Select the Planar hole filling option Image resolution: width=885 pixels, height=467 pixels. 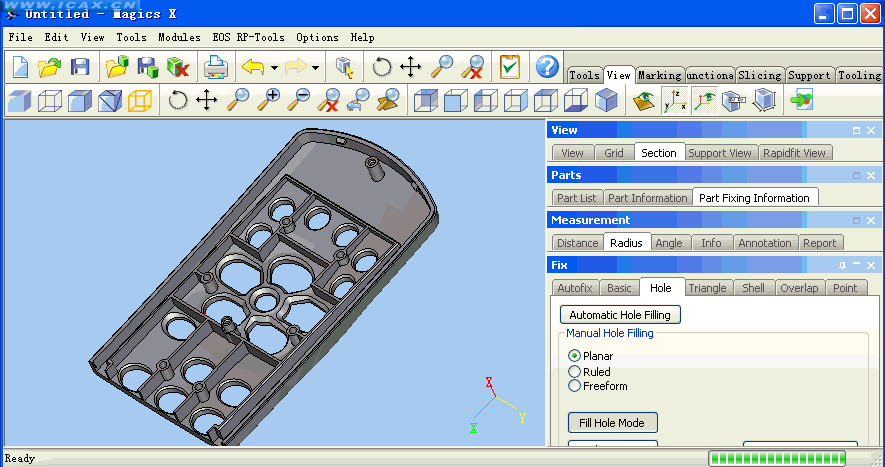(x=575, y=356)
